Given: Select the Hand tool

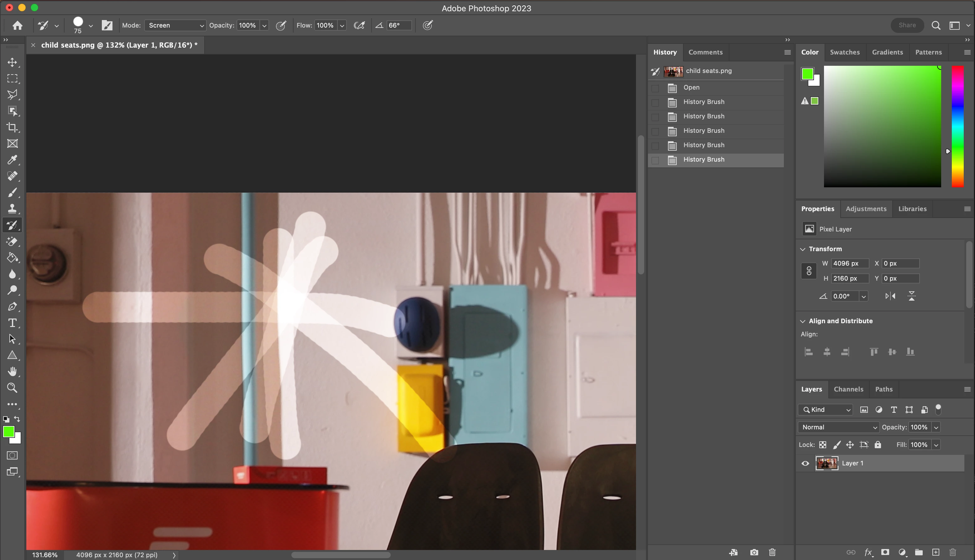Looking at the screenshot, I should tap(12, 371).
